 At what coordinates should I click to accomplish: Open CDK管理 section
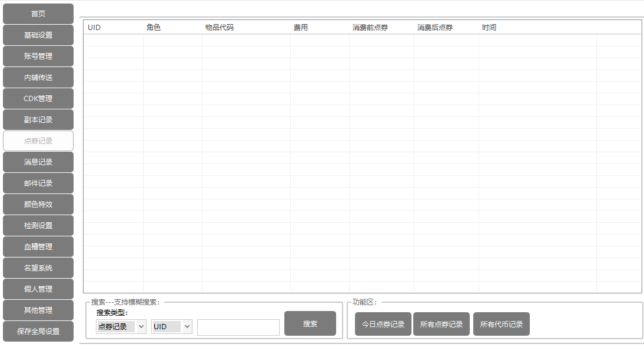(x=38, y=99)
